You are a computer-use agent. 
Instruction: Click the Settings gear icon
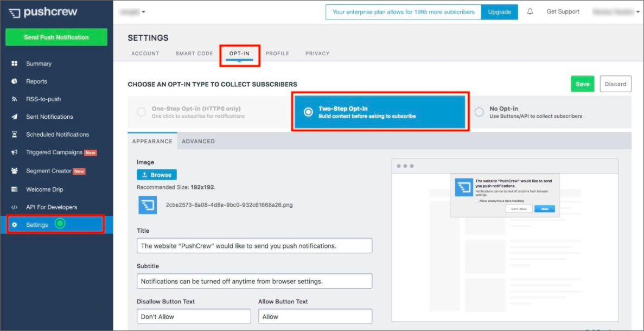pos(14,225)
